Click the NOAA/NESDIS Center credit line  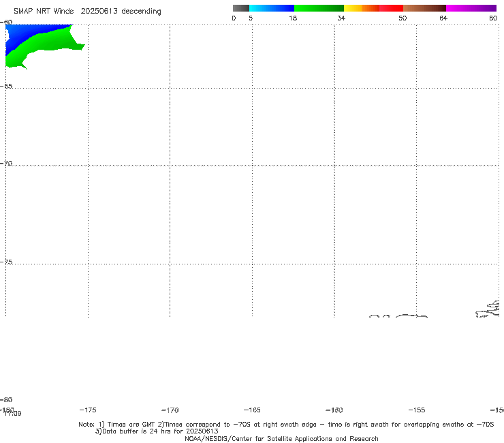click(281, 438)
